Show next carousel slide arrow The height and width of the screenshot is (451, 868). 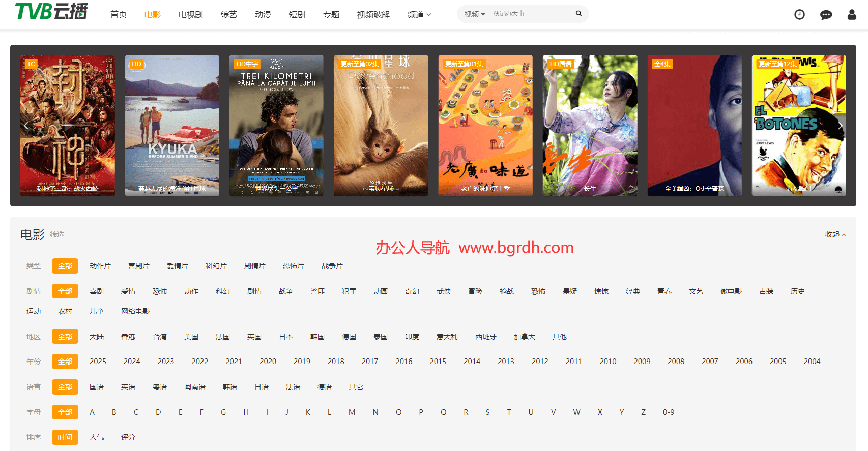pyautogui.click(x=840, y=126)
